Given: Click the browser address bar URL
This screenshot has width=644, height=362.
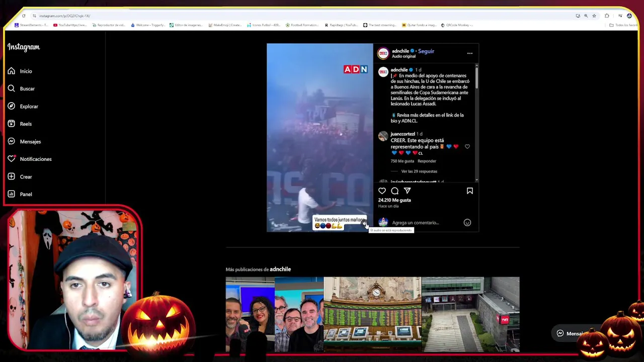Looking at the screenshot, I should [64, 16].
